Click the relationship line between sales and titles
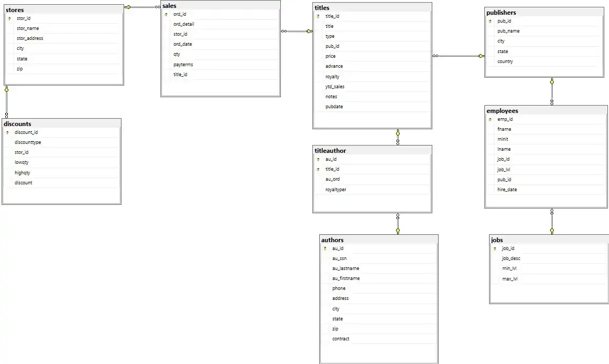This screenshot has width=609, height=364. click(297, 32)
